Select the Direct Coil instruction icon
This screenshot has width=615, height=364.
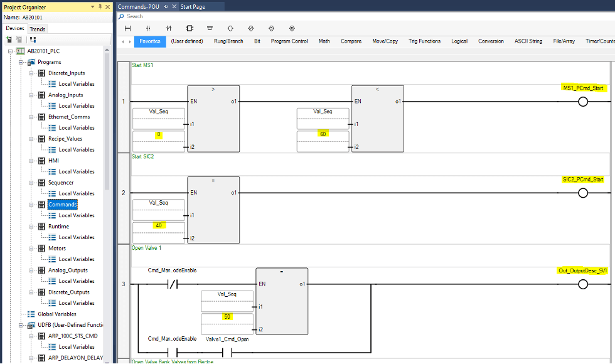(x=230, y=28)
